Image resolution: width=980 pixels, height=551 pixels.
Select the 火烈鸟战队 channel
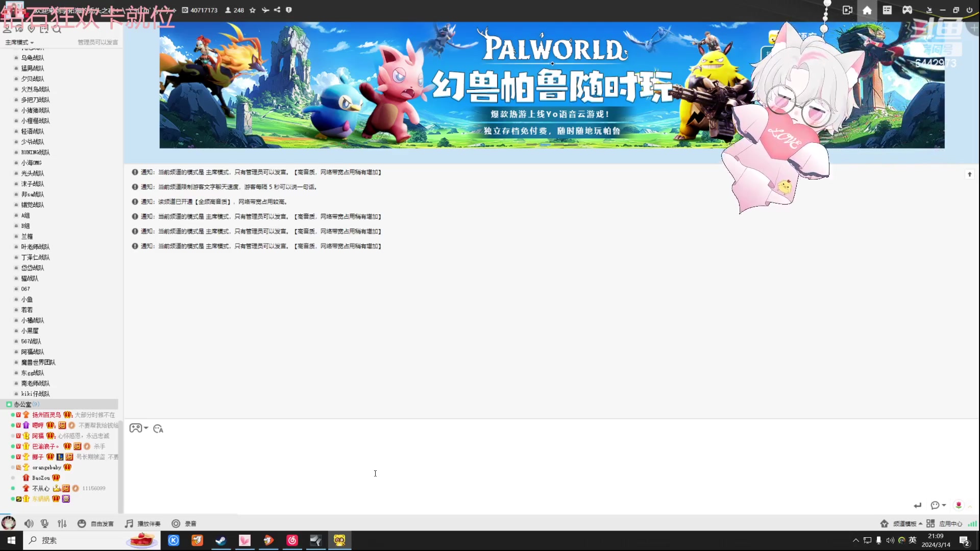(x=35, y=89)
